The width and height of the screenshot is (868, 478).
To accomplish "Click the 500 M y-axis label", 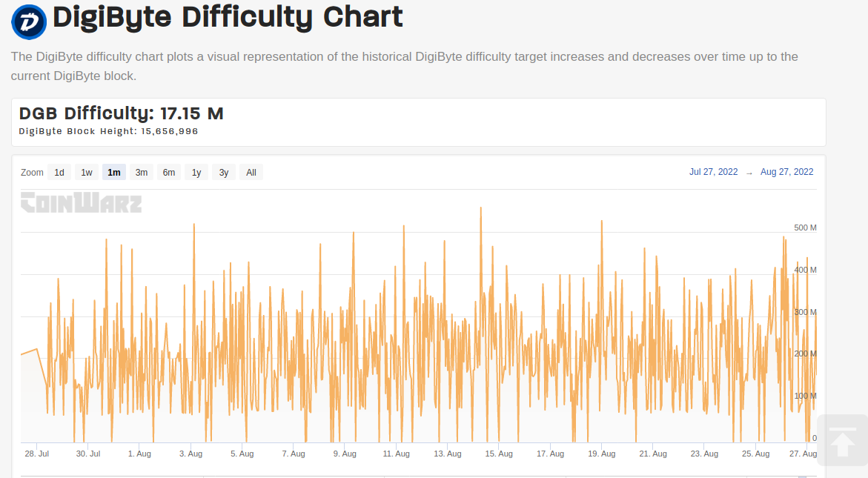I will [x=806, y=228].
